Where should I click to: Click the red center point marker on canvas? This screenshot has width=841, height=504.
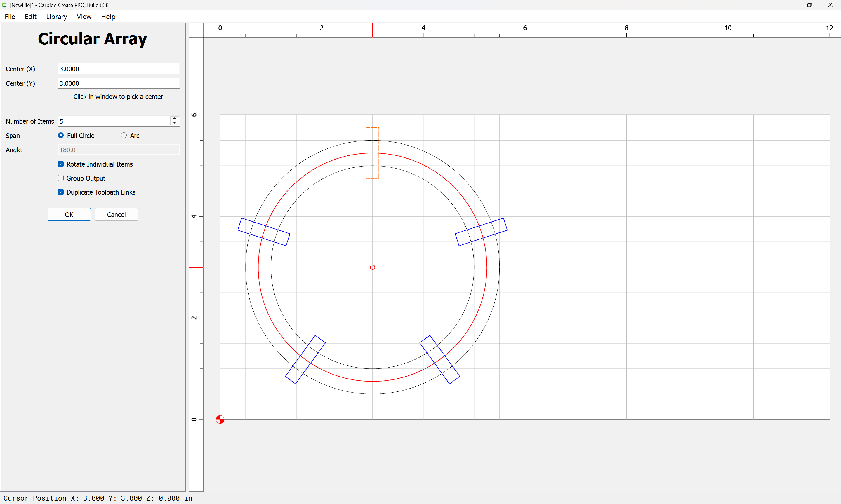pyautogui.click(x=372, y=267)
